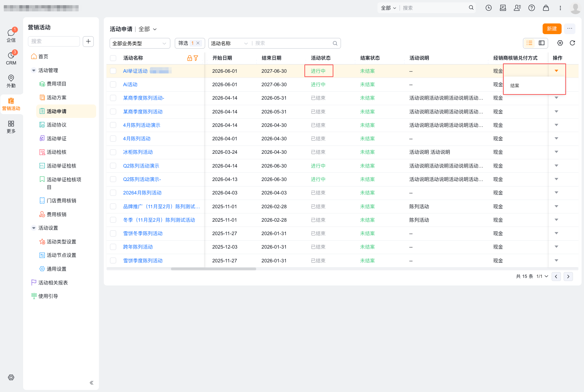Remove the 筛选 filter with X

198,43
